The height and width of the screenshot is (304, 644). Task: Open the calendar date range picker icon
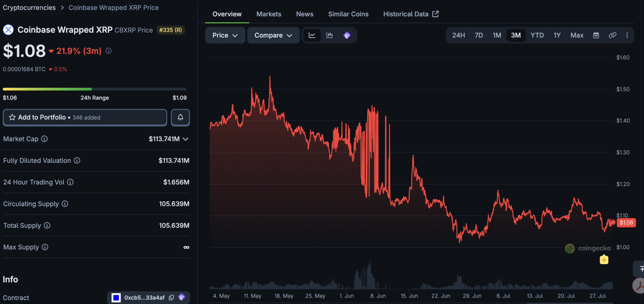tap(596, 35)
